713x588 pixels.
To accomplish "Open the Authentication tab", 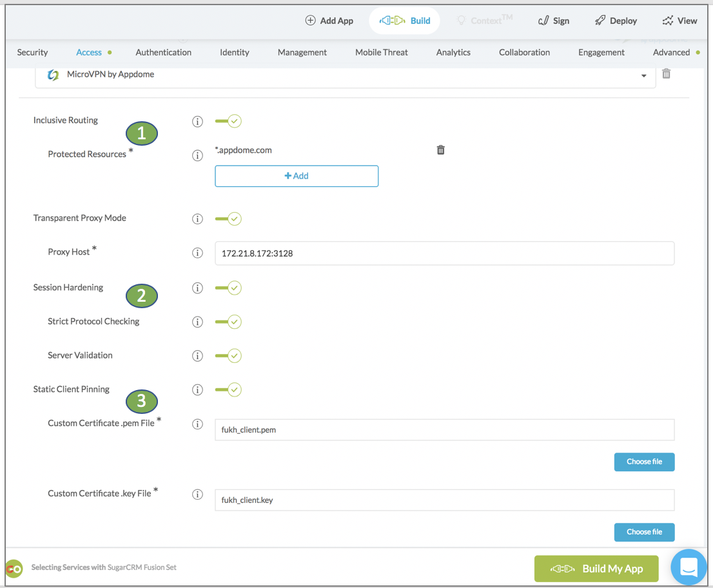I will (163, 52).
